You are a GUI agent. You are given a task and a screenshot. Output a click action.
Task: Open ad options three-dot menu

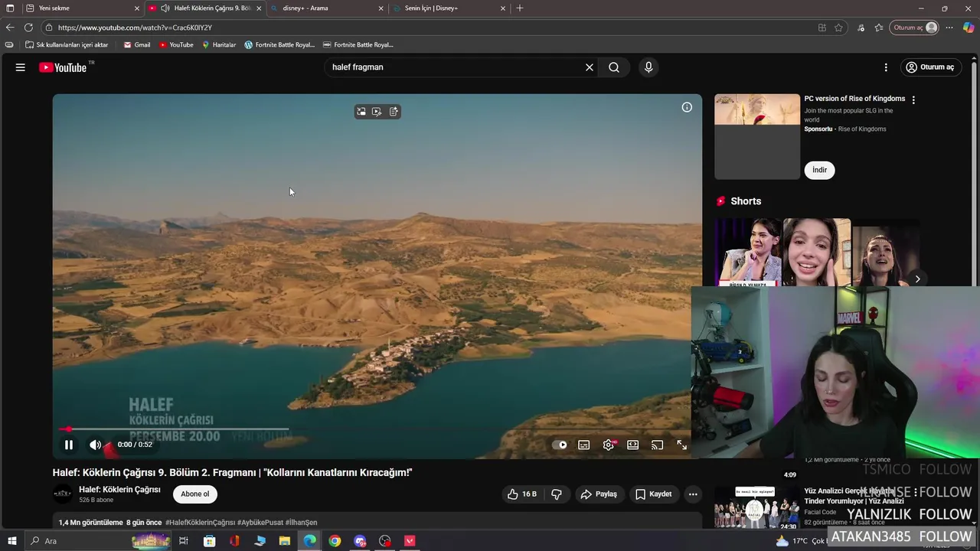(913, 99)
